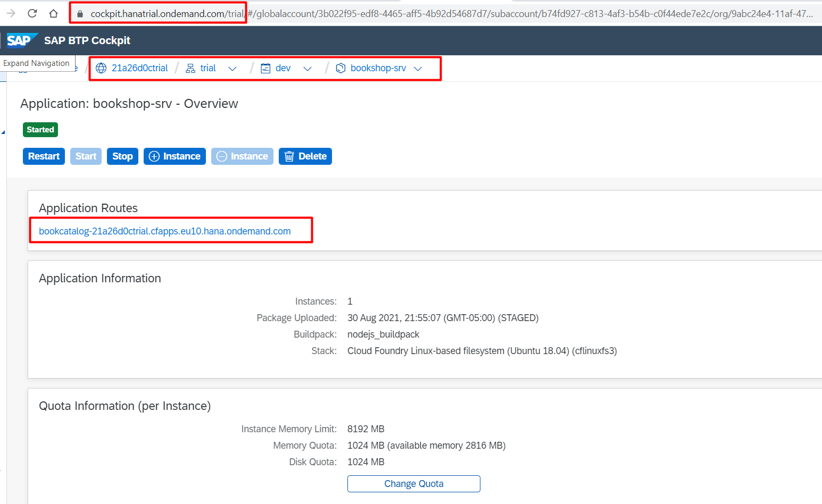Viewport: 822px width, 504px height.
Task: Click the subaccount icon next to trial
Action: [190, 68]
